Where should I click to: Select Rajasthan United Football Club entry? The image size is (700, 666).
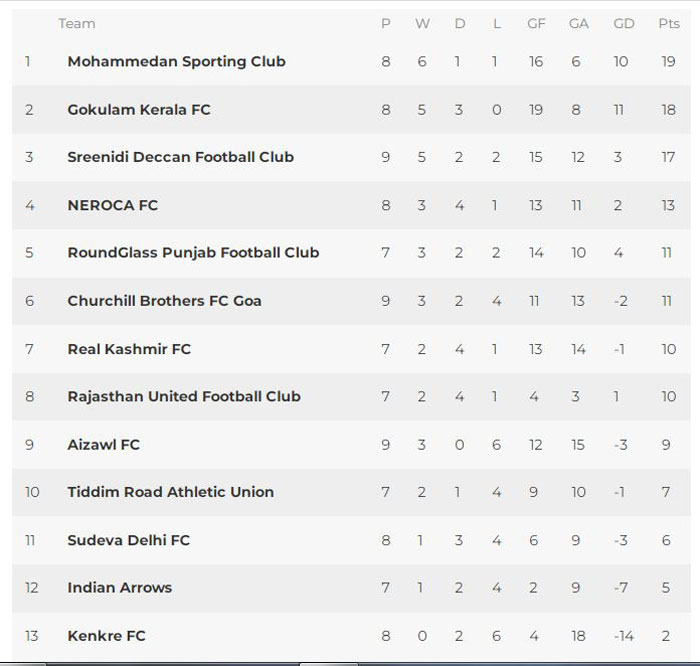184,396
